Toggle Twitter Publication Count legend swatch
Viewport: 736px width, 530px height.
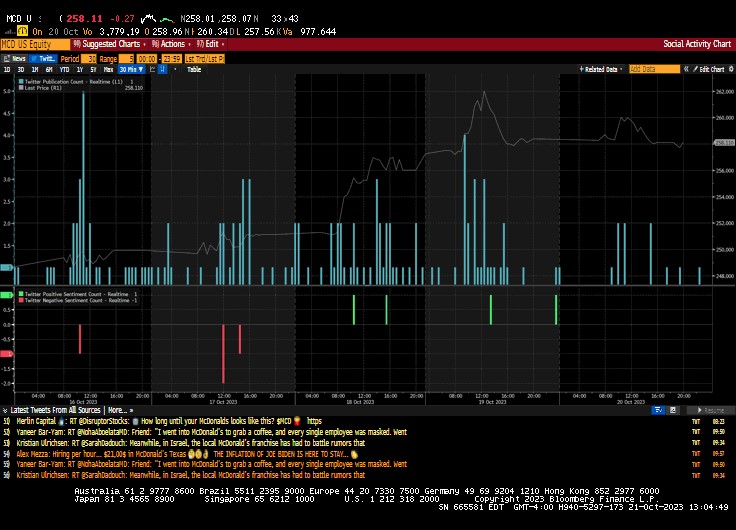click(21, 82)
